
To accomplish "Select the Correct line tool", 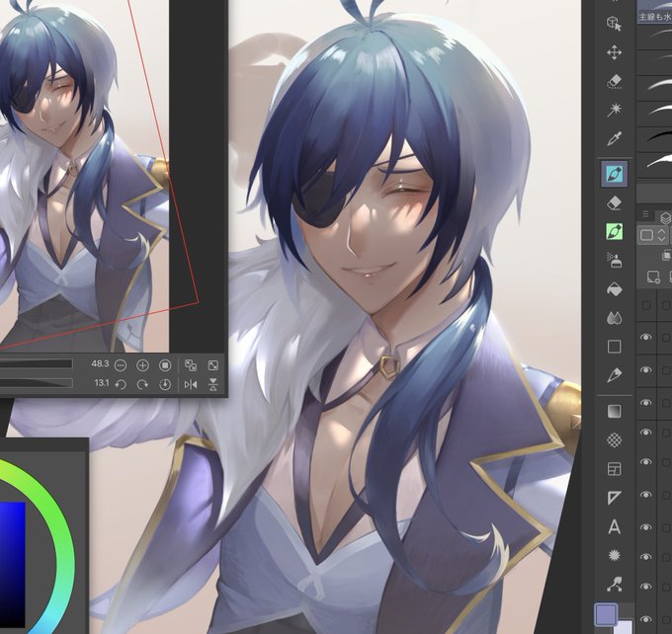I will (x=614, y=584).
